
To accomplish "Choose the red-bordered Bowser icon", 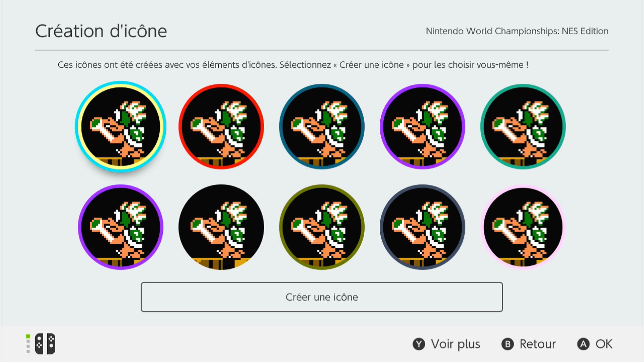I will coord(221,127).
